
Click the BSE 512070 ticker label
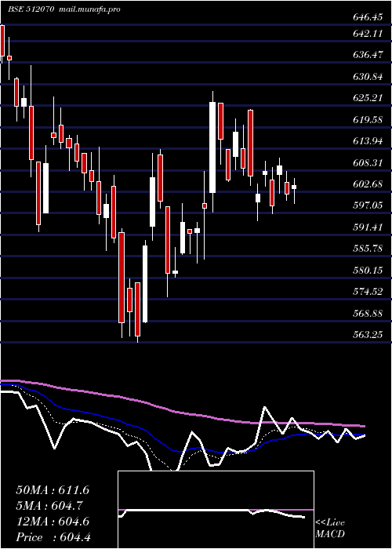(x=31, y=9)
